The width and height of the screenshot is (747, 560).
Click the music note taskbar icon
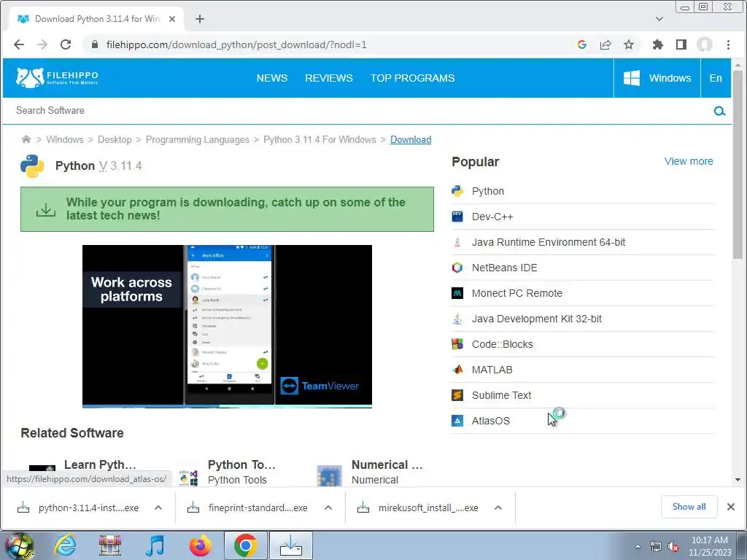click(155, 545)
